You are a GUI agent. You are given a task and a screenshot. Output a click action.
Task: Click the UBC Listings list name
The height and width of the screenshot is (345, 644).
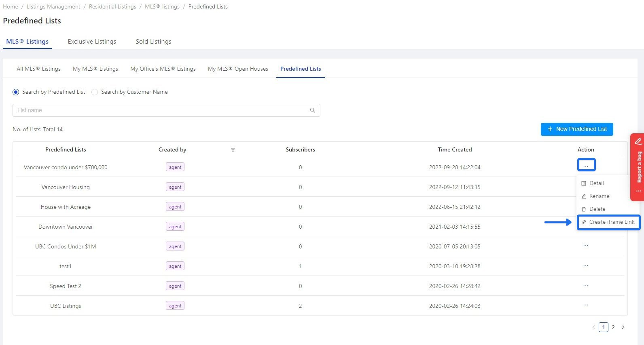pyautogui.click(x=66, y=306)
